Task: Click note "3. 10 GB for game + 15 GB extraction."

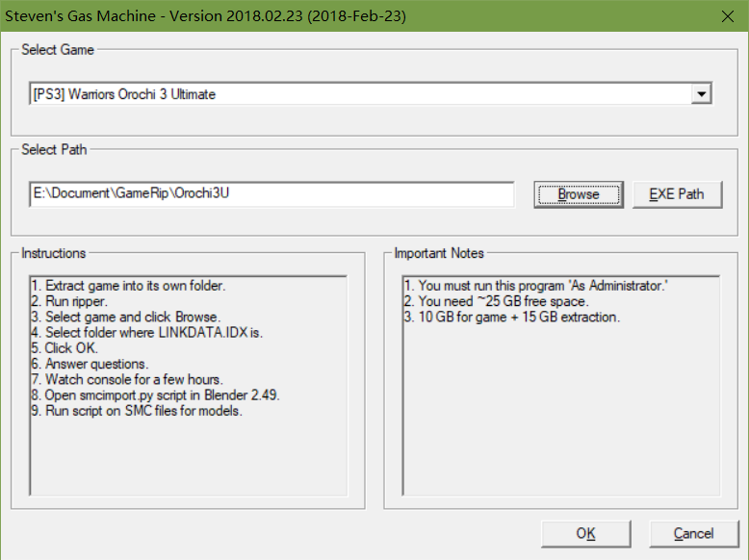Action: pos(512,317)
